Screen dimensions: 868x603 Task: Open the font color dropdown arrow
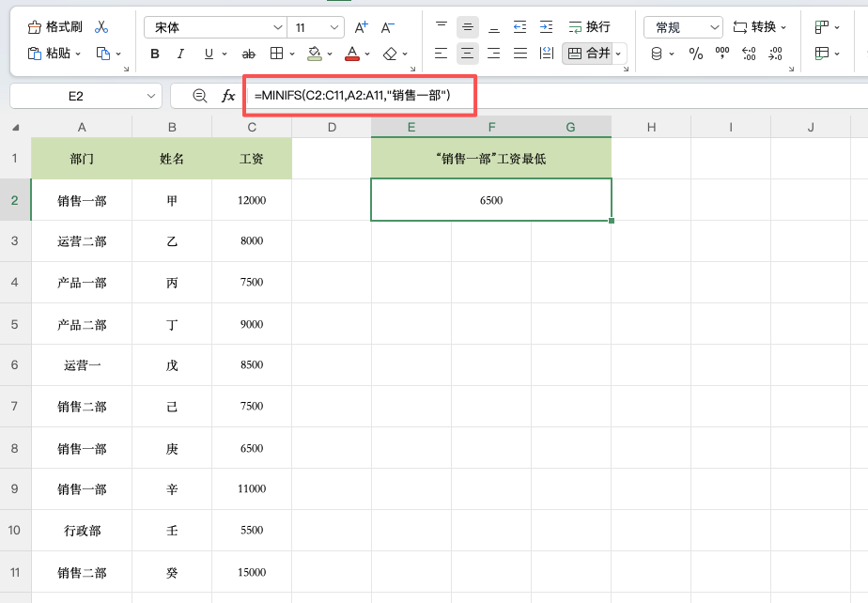click(x=367, y=54)
